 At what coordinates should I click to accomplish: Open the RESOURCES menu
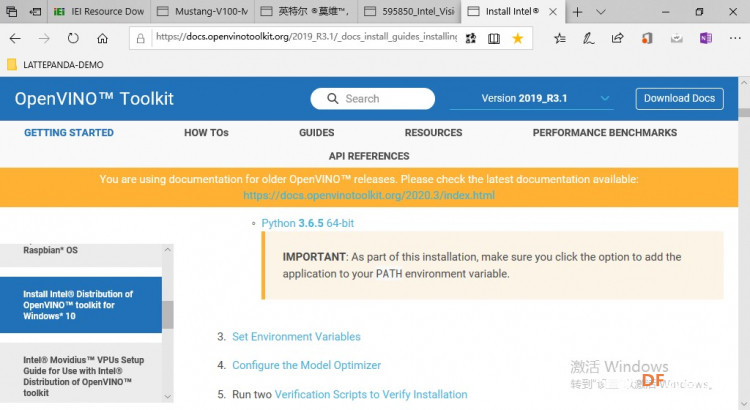[x=433, y=133]
